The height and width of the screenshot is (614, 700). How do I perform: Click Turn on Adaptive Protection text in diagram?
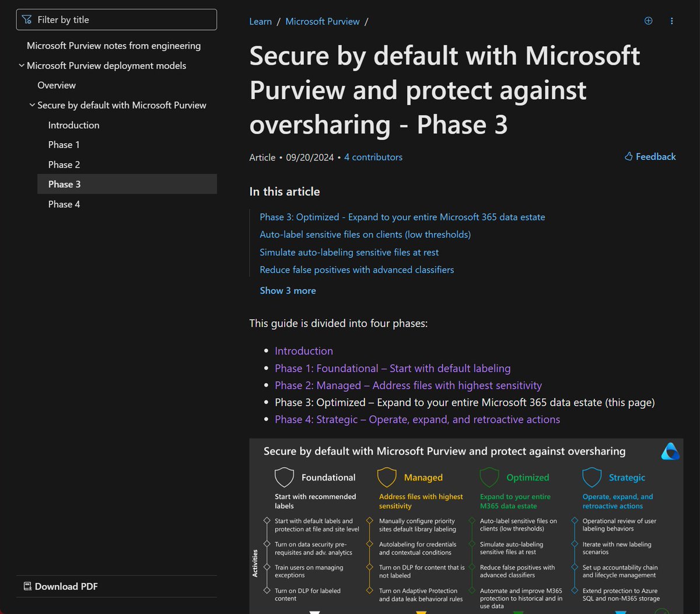pyautogui.click(x=421, y=594)
